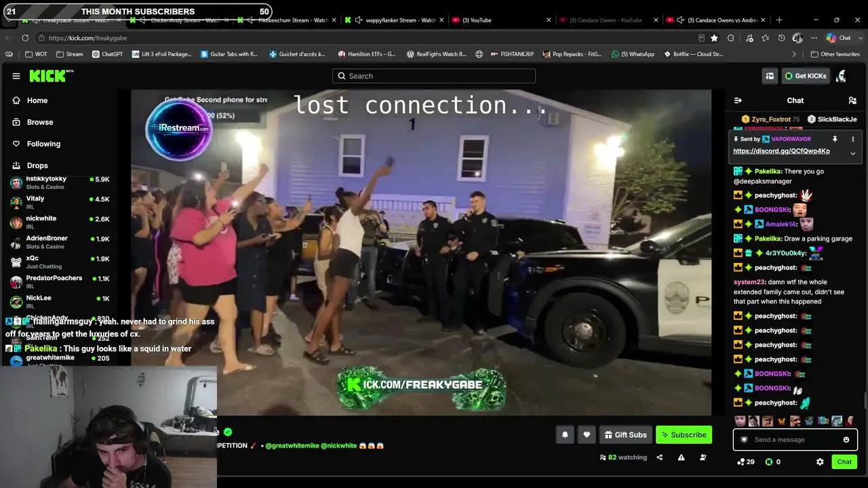Open the user profile avatar menu
Image resolution: width=868 pixels, height=488 pixels.
click(x=842, y=76)
